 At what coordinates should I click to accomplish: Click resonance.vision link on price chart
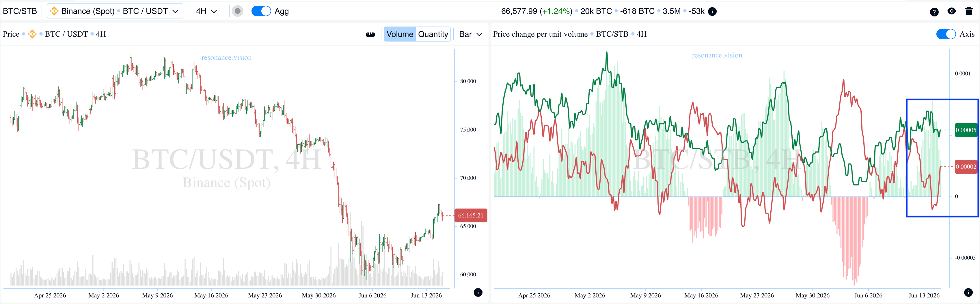(226, 57)
